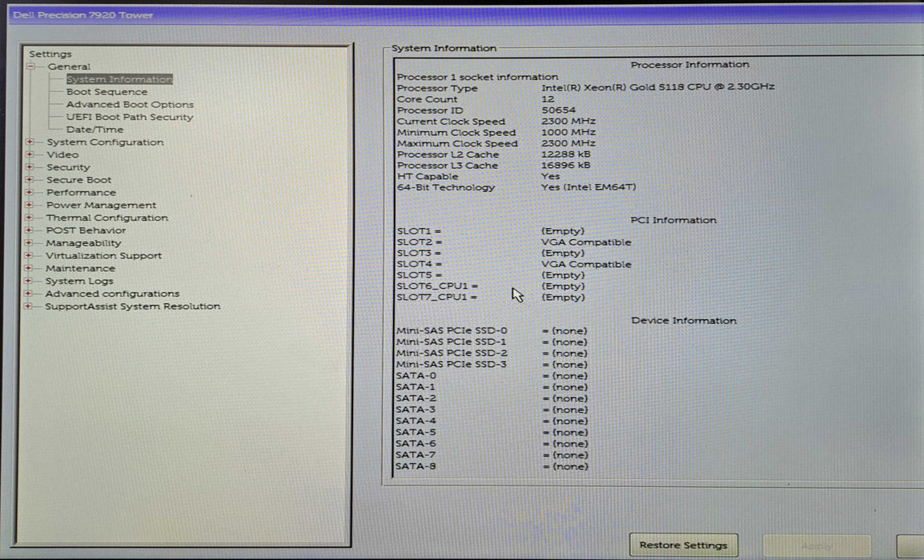924x560 pixels.
Task: Open Boot Sequence settings
Action: [106, 92]
